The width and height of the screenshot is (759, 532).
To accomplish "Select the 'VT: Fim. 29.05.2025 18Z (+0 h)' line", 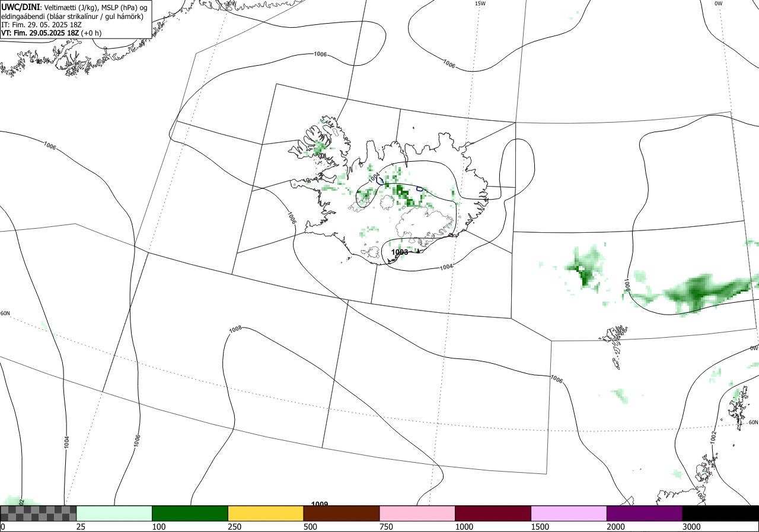I will coord(51,33).
